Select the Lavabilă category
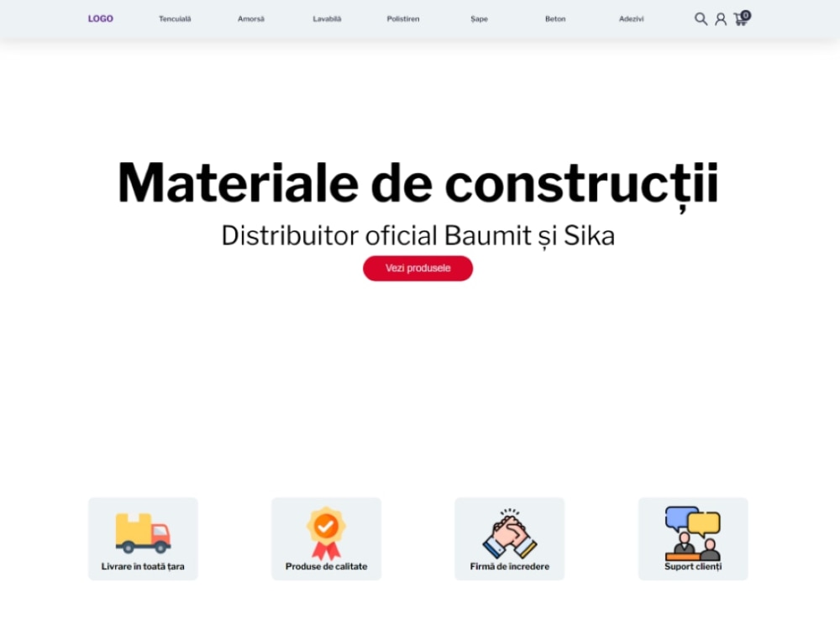The image size is (840, 630). click(x=327, y=18)
